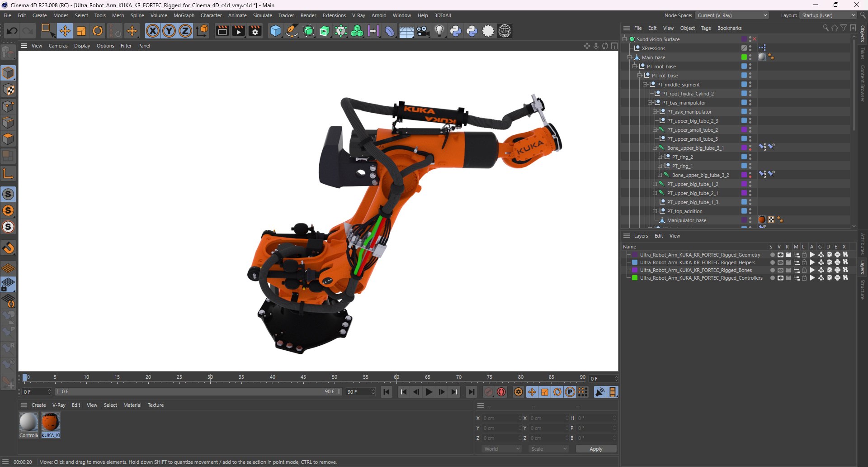Open viewport Cameras menu
This screenshot has height=467, width=868.
click(58, 46)
